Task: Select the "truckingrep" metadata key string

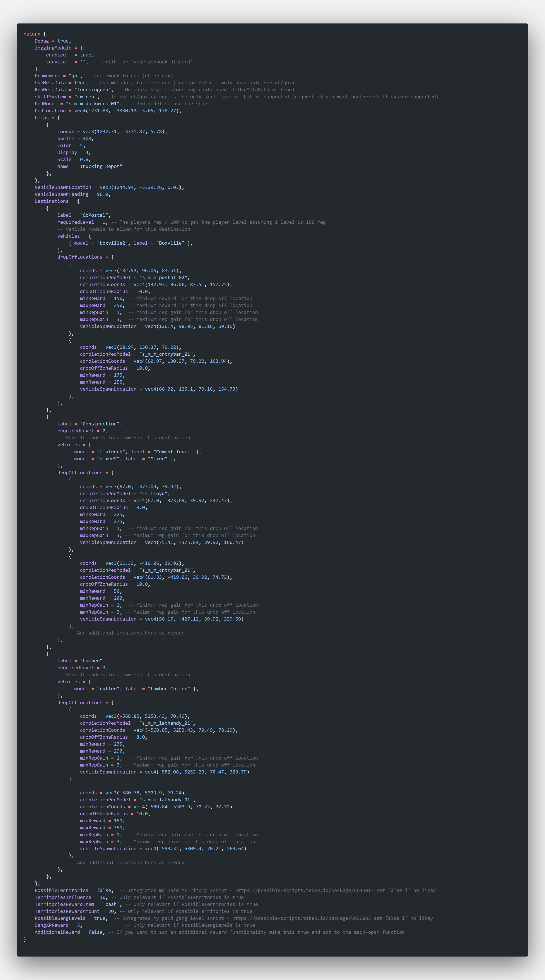Action: pos(94,89)
